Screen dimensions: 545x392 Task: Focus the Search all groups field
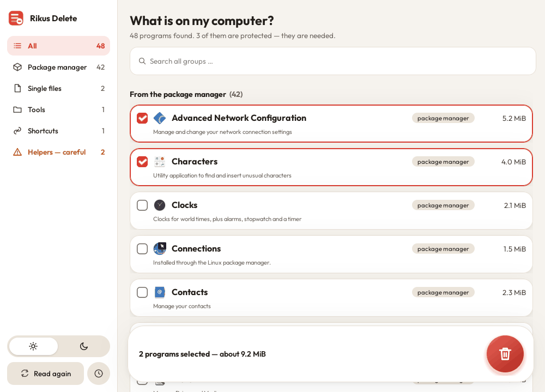[x=332, y=61]
